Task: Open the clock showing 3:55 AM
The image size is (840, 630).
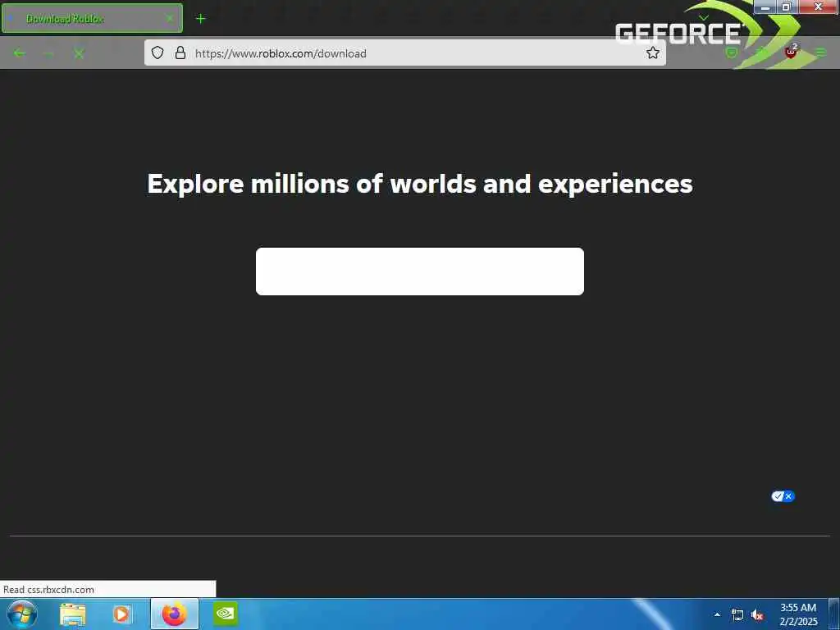Action: click(798, 614)
